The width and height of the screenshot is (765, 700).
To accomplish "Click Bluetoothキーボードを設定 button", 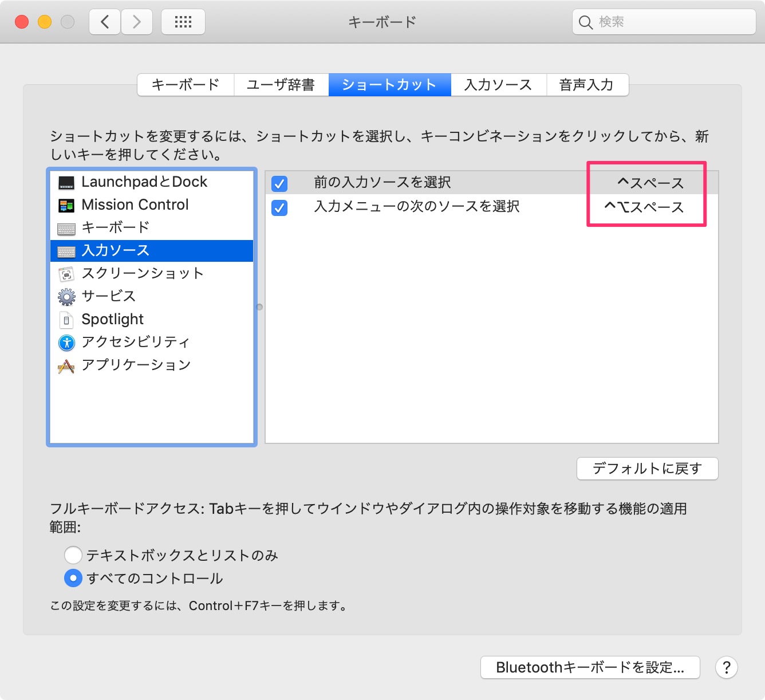I will (x=590, y=667).
